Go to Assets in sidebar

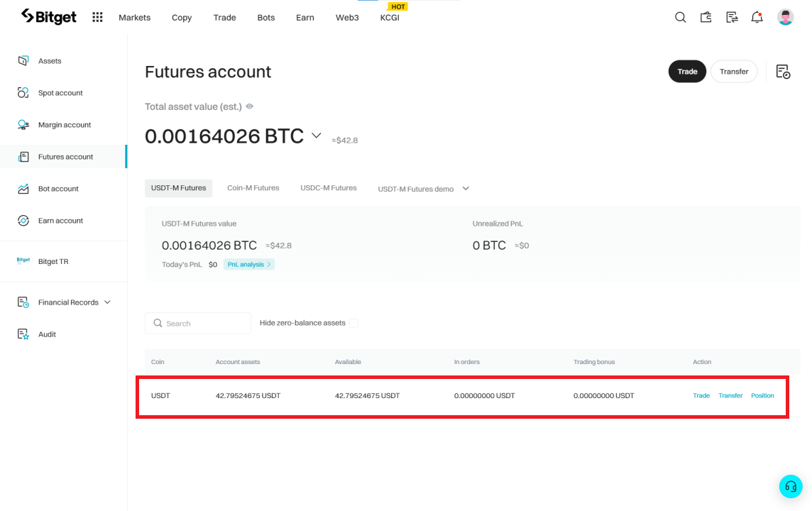tap(50, 61)
